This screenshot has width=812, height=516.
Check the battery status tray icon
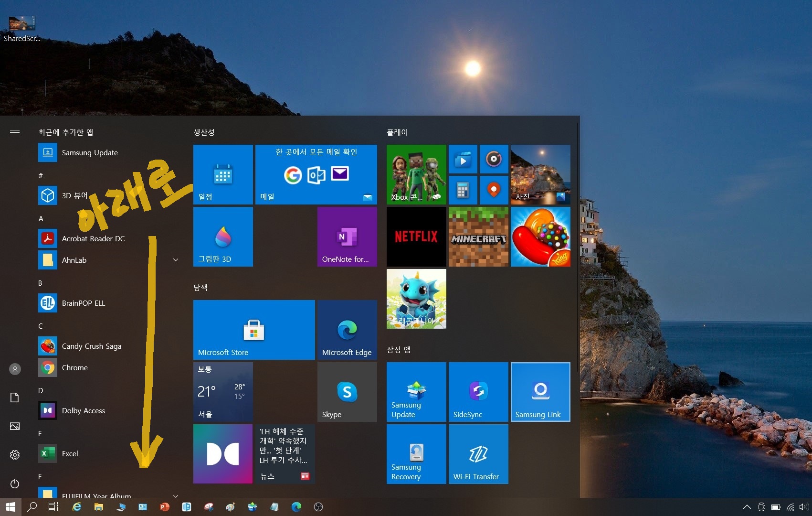coord(776,507)
